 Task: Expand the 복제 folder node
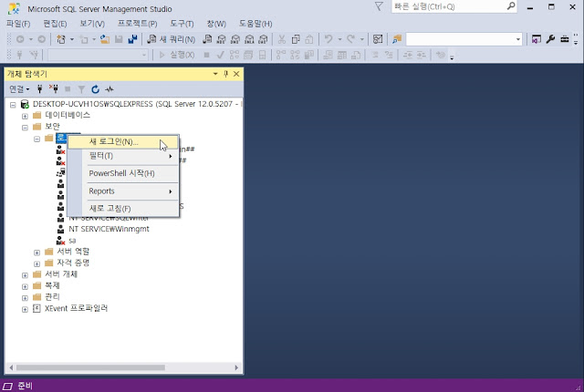click(x=25, y=287)
